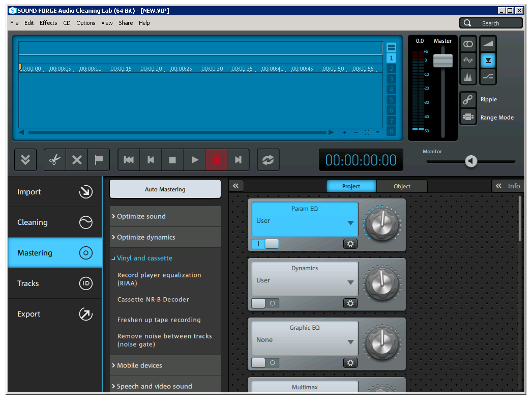Start playback with play button
532x401 pixels.
point(194,160)
